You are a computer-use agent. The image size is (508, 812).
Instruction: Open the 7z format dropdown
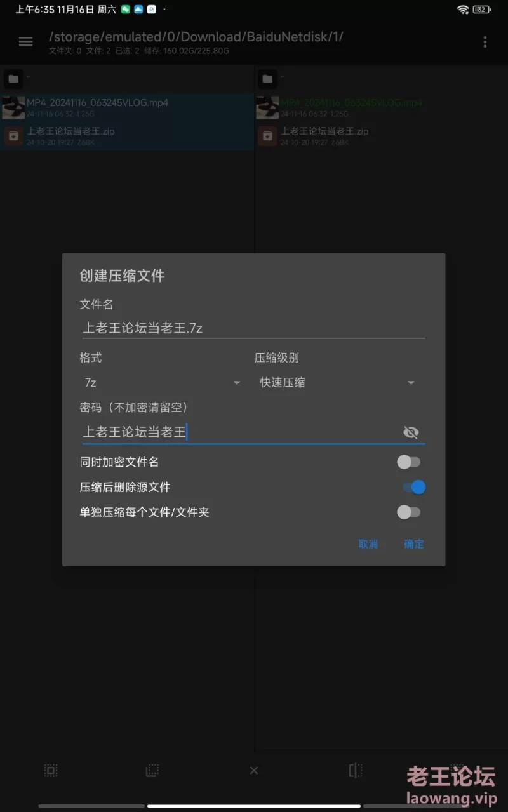click(162, 383)
